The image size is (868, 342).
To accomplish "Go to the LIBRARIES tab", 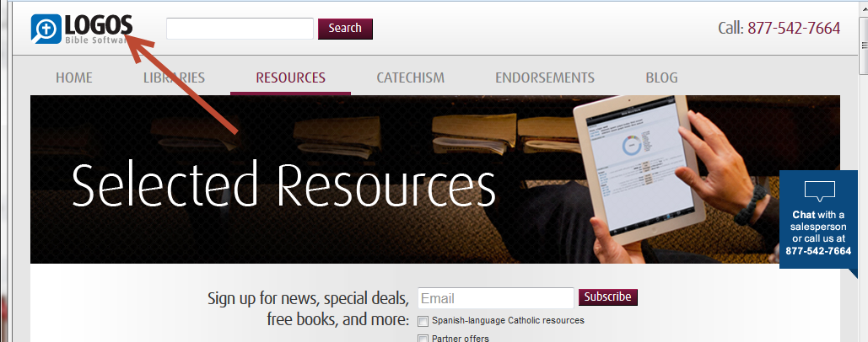I will 174,77.
